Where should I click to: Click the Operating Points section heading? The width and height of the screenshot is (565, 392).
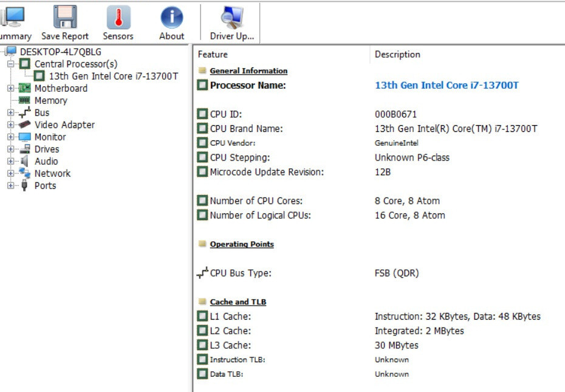pyautogui.click(x=242, y=244)
